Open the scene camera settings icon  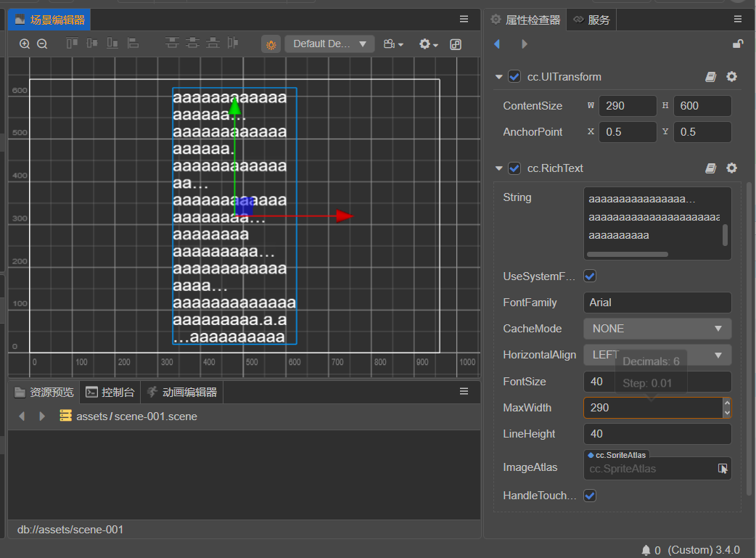(x=393, y=44)
